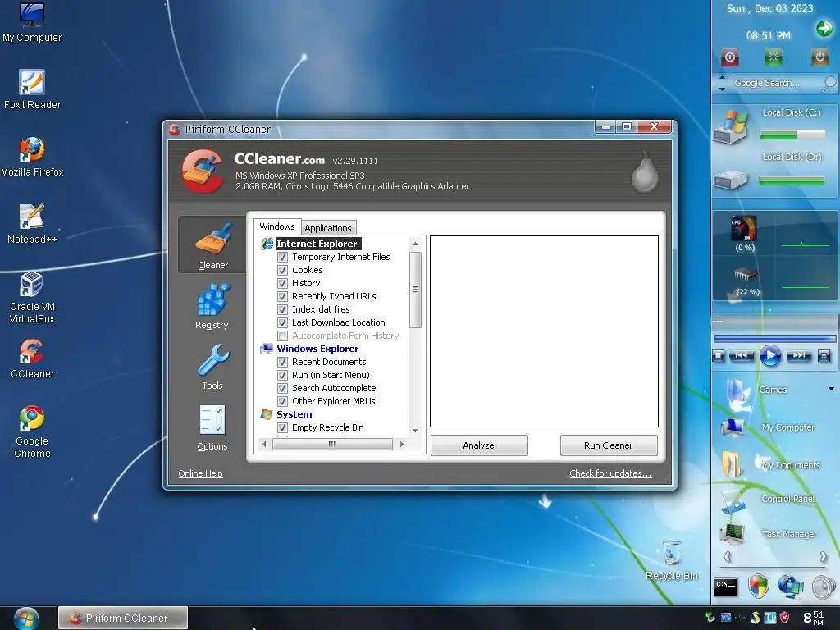Screen dimensions: 840x630
Task: Click the standby power gadget button
Action: click(819, 57)
